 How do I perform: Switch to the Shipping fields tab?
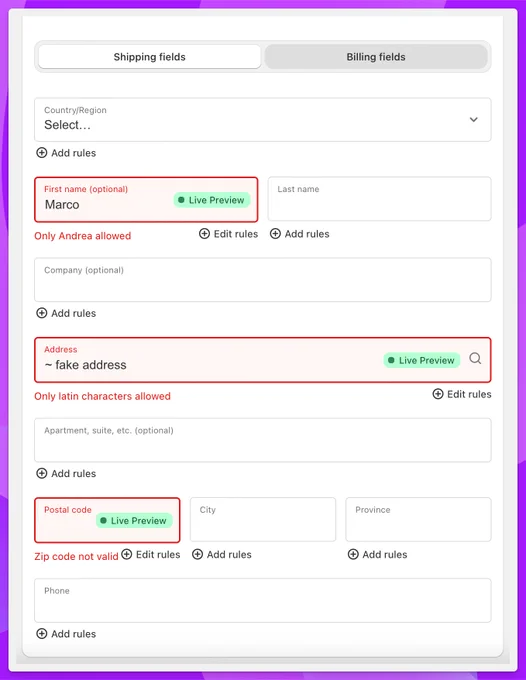(150, 57)
